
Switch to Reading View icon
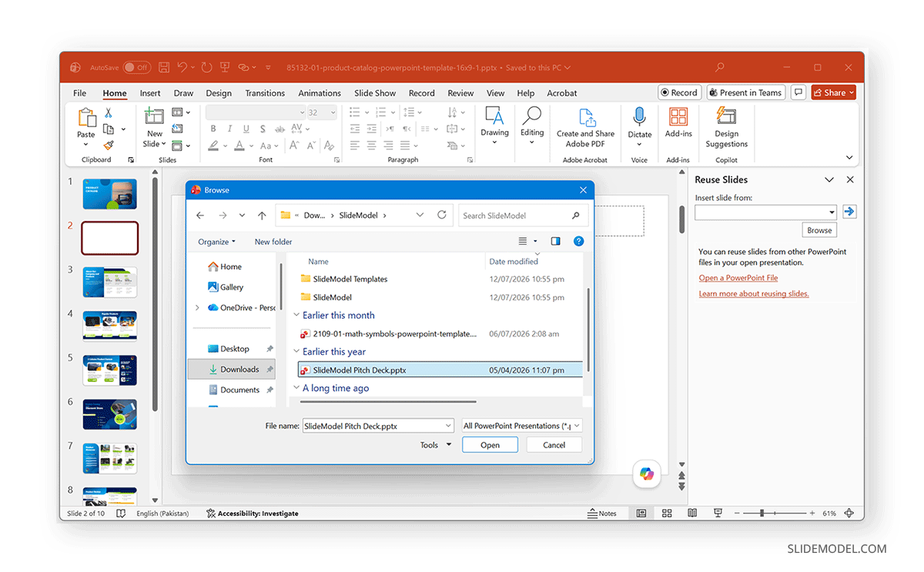(x=692, y=513)
